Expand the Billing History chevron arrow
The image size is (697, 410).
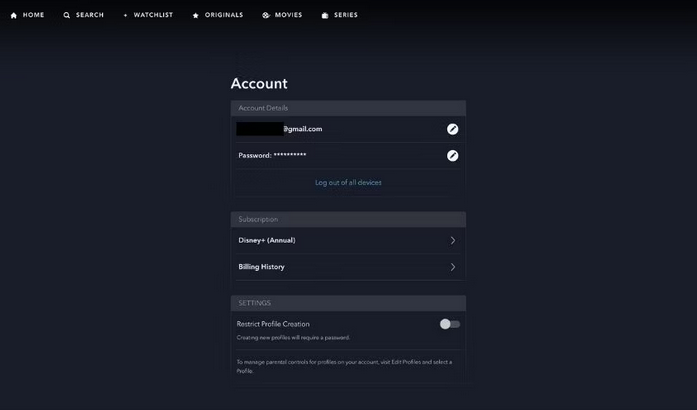[453, 267]
